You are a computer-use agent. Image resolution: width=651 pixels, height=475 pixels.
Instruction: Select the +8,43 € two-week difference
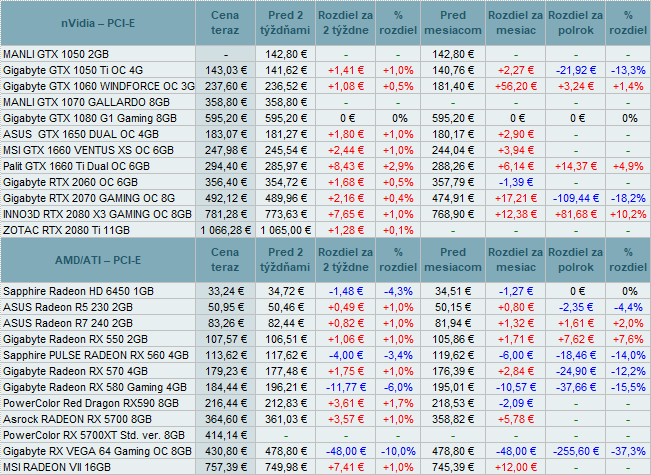point(346,166)
